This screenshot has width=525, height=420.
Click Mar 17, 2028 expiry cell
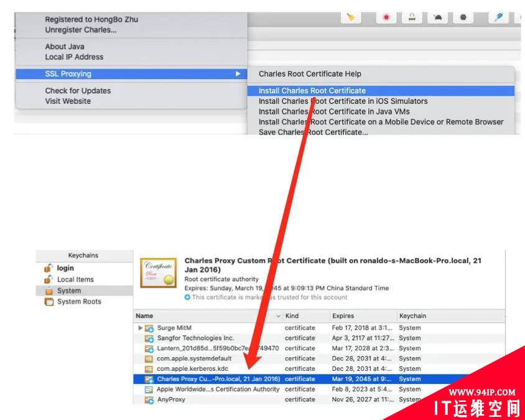point(361,348)
